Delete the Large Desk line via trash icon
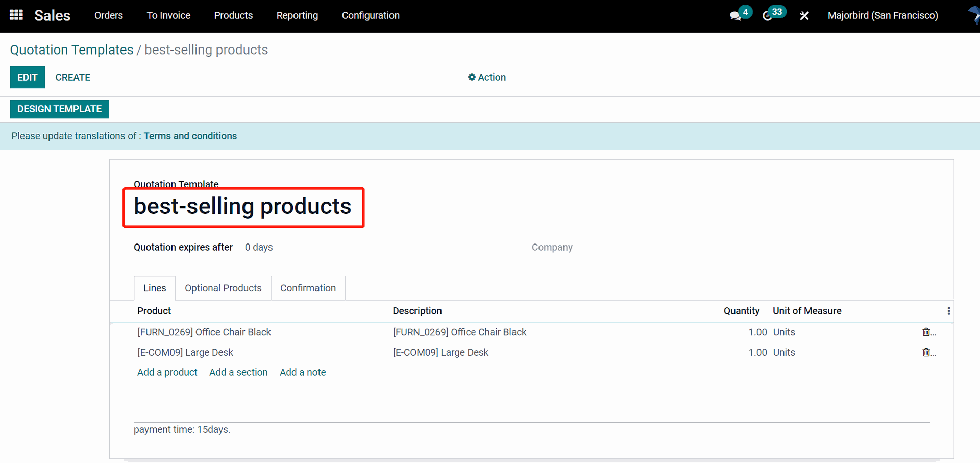 click(926, 352)
